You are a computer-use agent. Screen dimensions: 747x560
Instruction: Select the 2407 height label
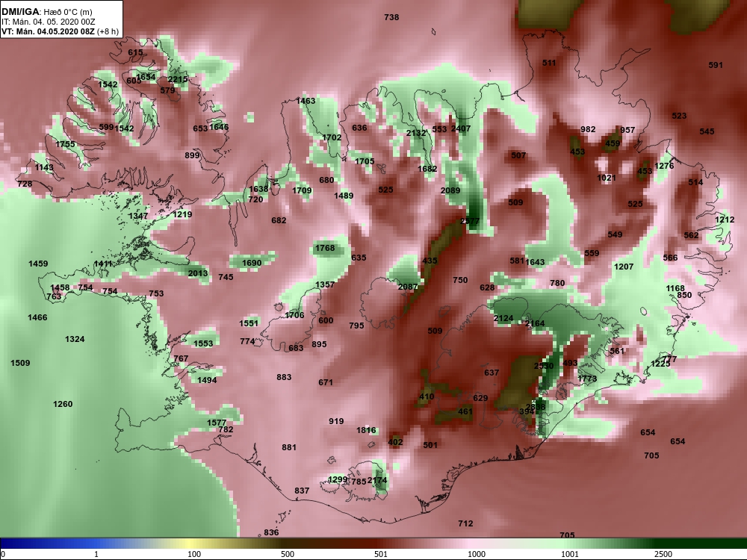pos(460,128)
